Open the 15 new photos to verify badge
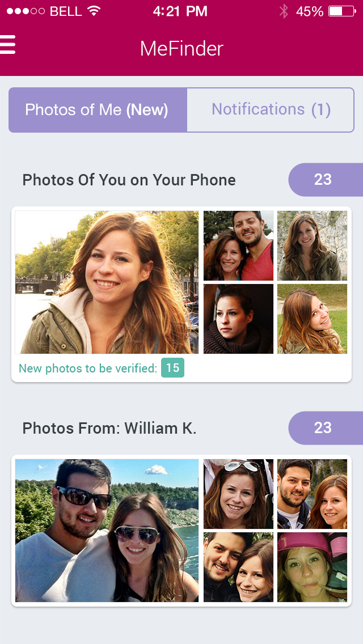 pyautogui.click(x=172, y=368)
